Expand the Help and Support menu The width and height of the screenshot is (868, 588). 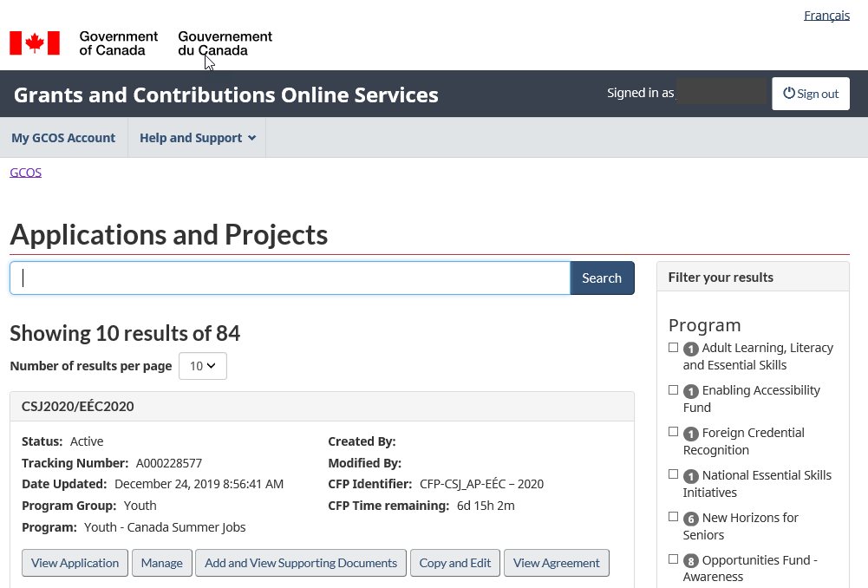click(197, 138)
